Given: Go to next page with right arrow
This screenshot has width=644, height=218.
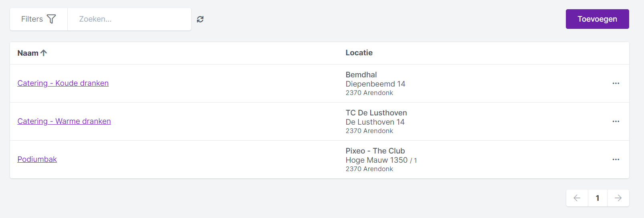Looking at the screenshot, I should coord(618,198).
